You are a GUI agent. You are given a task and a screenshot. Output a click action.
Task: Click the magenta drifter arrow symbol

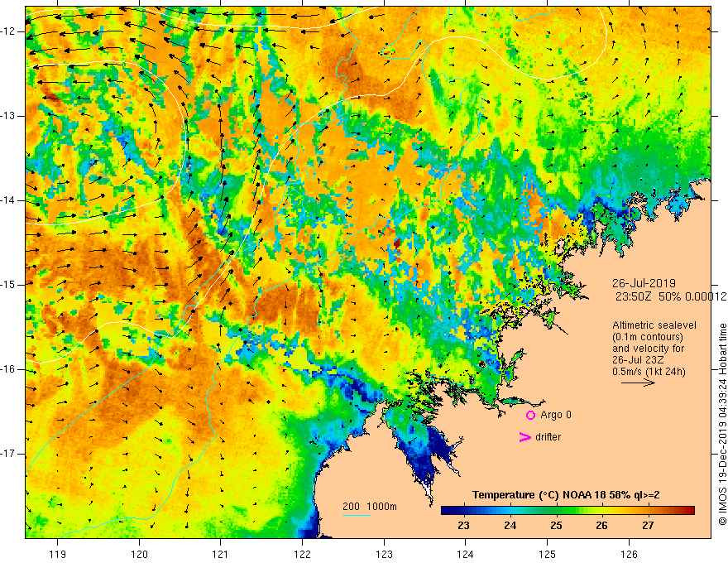coord(524,437)
